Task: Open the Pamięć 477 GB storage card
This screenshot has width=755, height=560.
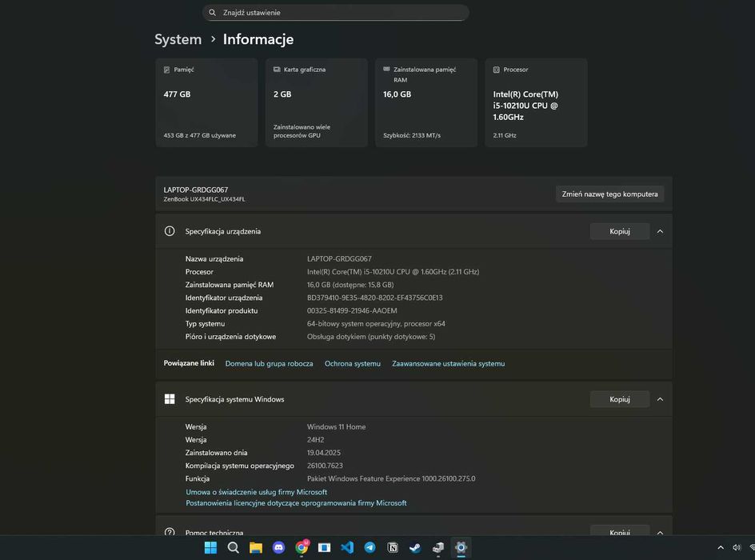Action: 206,102
